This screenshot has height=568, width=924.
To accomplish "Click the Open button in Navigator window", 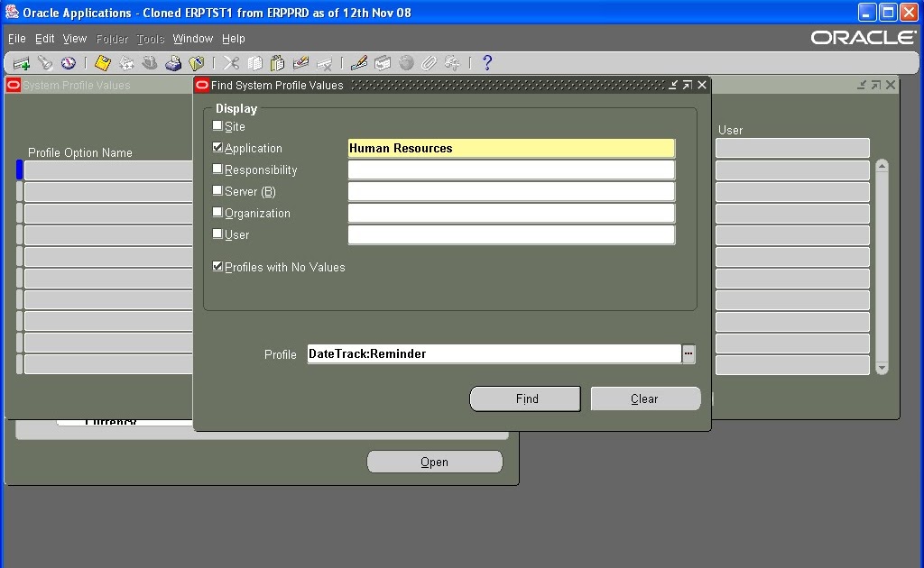I will [435, 462].
